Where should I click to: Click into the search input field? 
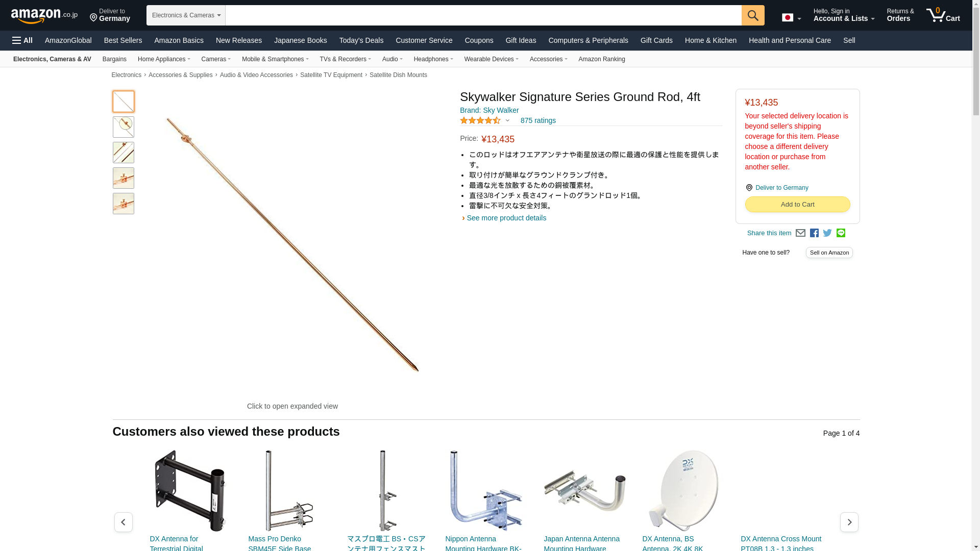(483, 15)
